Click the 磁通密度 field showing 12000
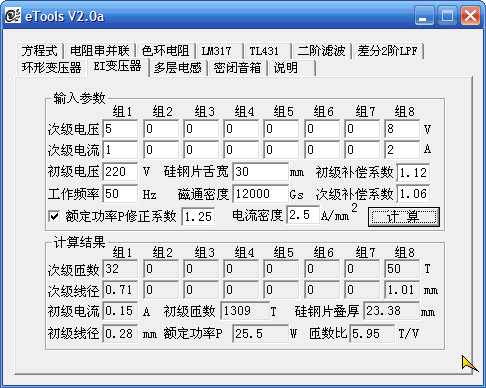Screen dimensions: 486x388 click(260, 194)
